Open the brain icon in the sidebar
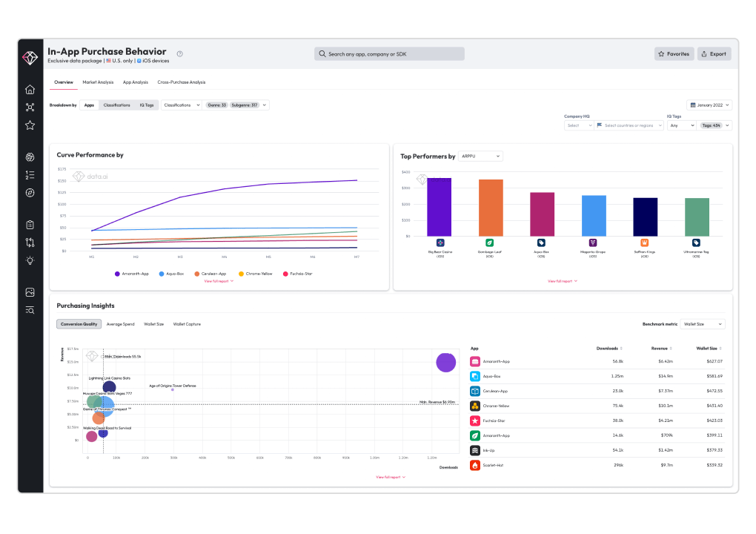756x534 pixels. pyautogui.click(x=30, y=157)
